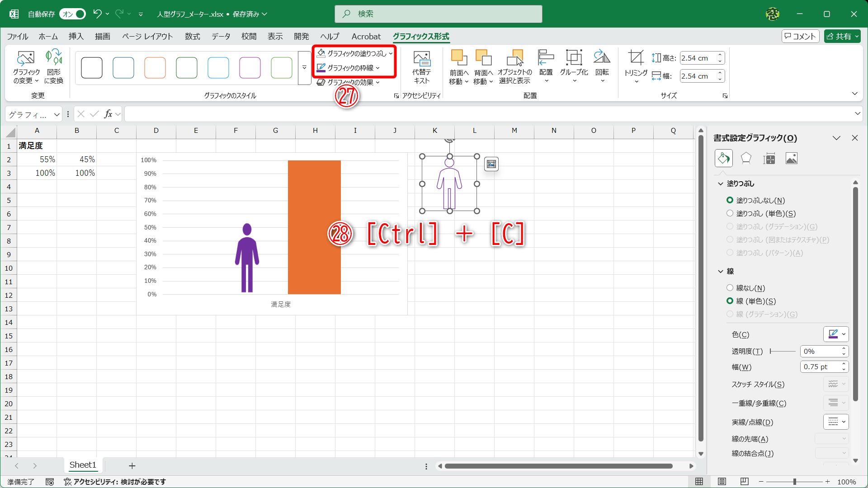
Task: Select the Effects pentagon icon in format pane
Action: 746,158
